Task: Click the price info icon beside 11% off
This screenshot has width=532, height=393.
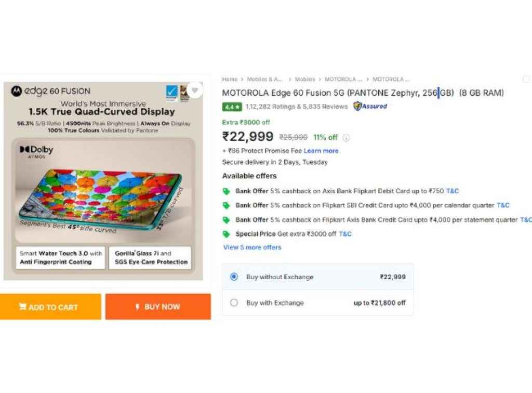Action: 347,138
